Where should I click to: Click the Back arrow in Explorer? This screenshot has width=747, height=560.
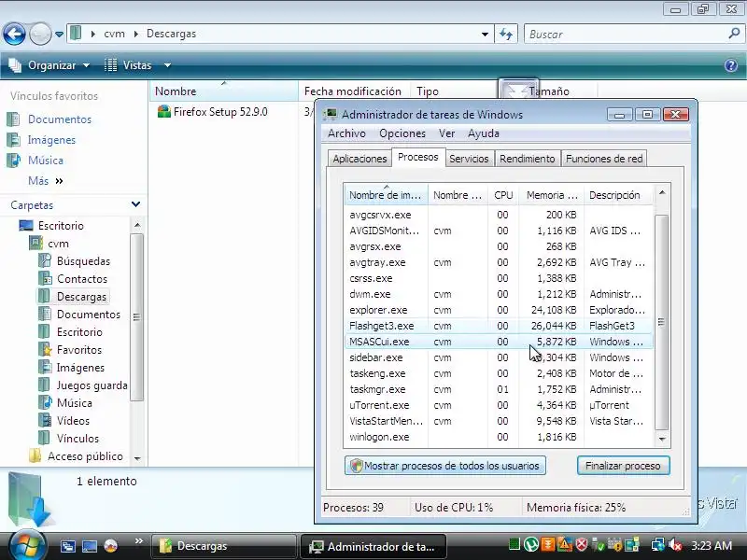14,34
